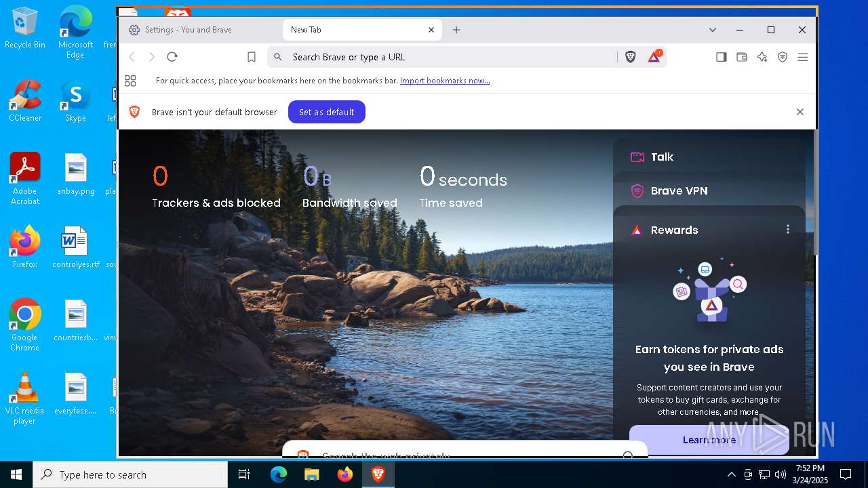Toggle the sidebar panel icon

[x=722, y=57]
